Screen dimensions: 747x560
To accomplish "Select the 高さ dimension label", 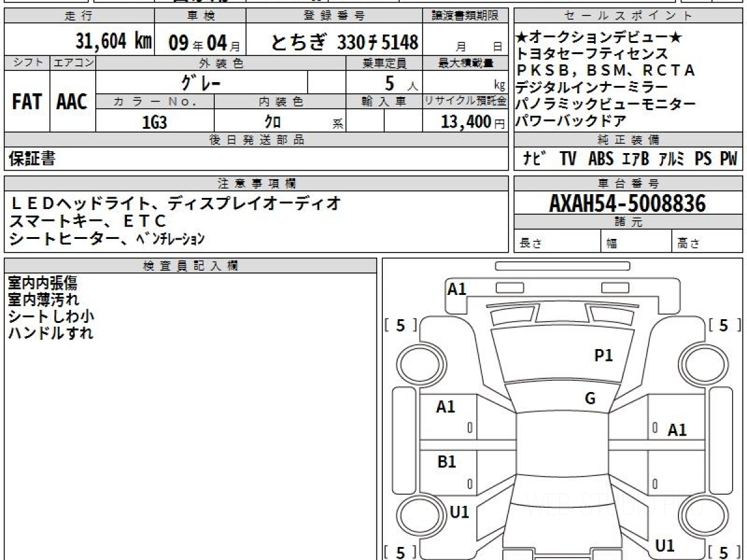I will (x=688, y=243).
